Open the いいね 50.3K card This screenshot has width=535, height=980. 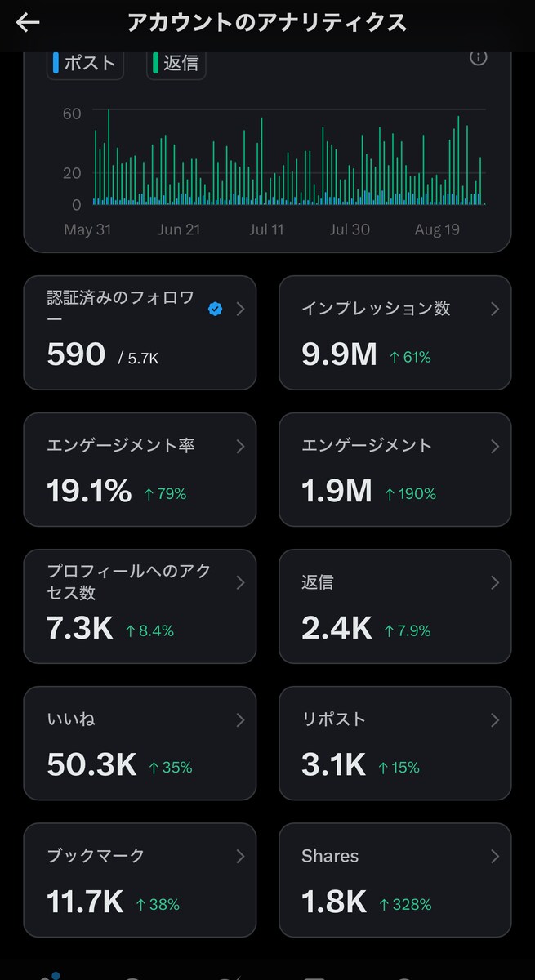click(x=140, y=743)
